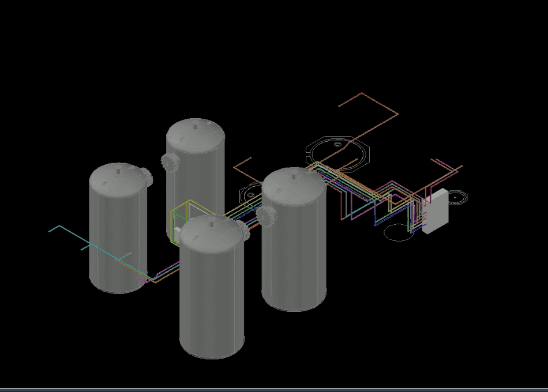Click the large ellipse below the pipe rack
548x392 pixels.
[398, 232]
